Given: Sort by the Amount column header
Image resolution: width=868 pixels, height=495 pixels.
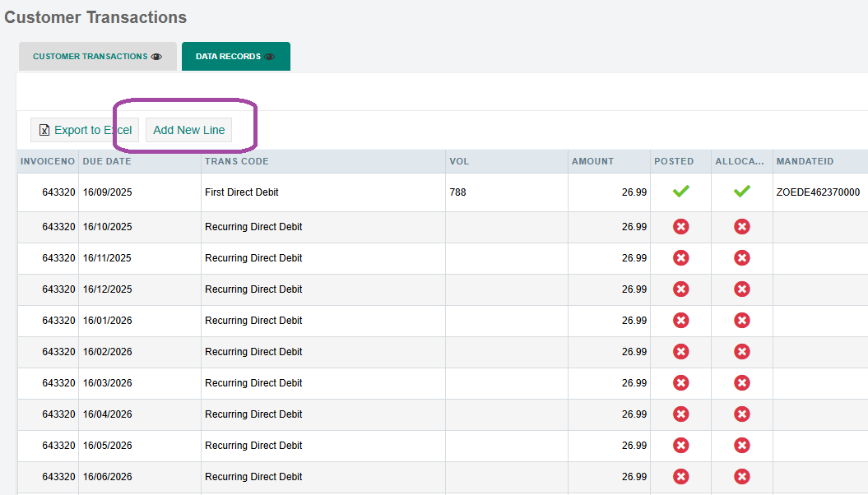Looking at the screenshot, I should point(592,161).
